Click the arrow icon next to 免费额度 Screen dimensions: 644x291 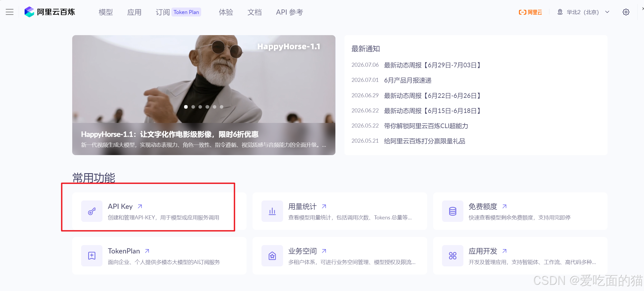pyautogui.click(x=504, y=206)
